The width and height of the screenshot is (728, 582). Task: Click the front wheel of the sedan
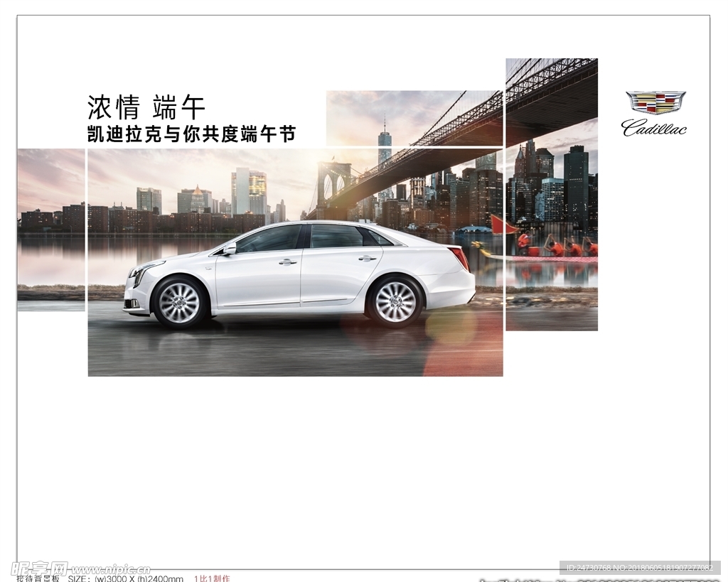(180, 303)
